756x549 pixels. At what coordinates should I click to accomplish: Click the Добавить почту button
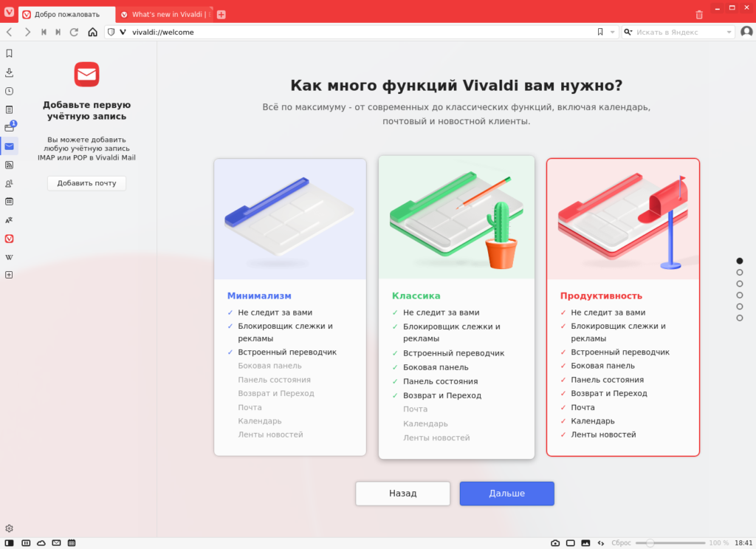(x=87, y=183)
